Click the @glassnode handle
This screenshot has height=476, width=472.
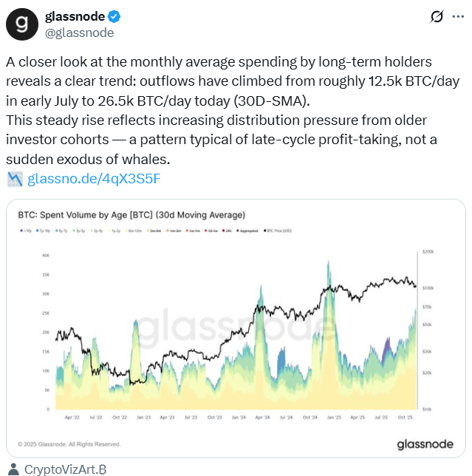pos(80,33)
